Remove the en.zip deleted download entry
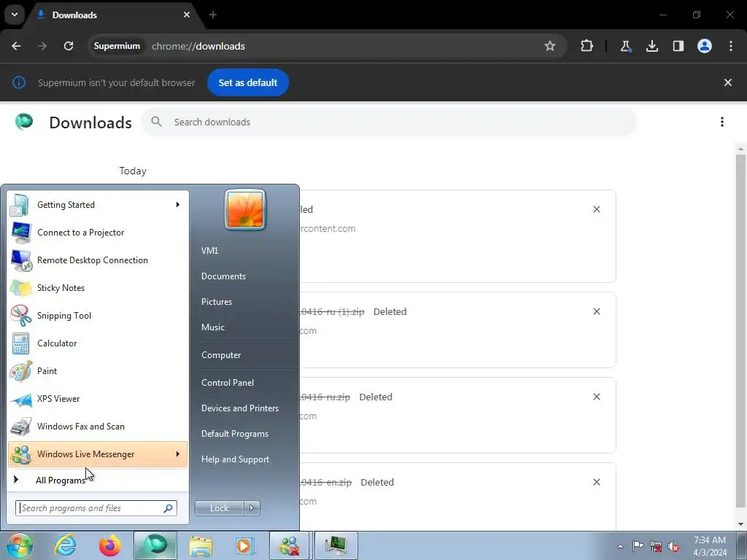The image size is (747, 560). point(596,481)
